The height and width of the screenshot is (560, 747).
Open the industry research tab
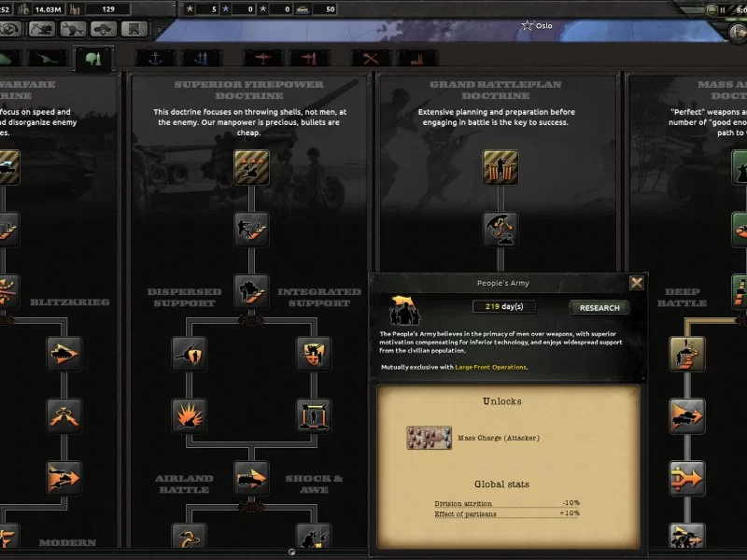417,59
